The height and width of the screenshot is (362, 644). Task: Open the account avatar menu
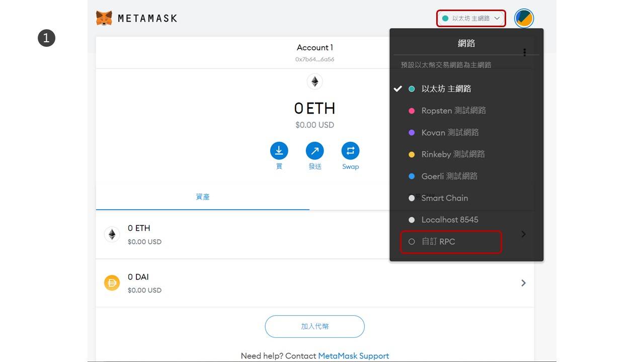(524, 19)
